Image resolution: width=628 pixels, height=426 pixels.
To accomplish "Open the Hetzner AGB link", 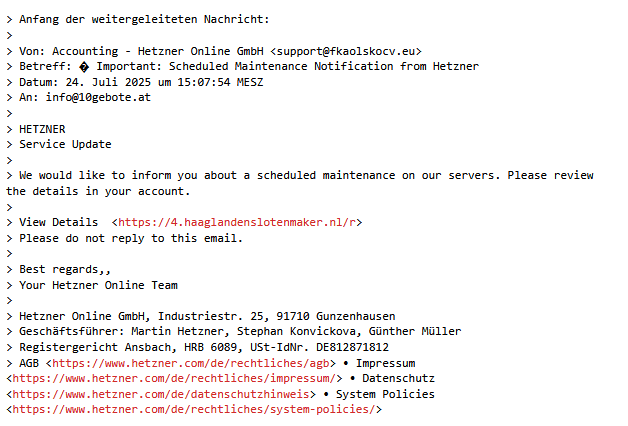I will click(191, 363).
